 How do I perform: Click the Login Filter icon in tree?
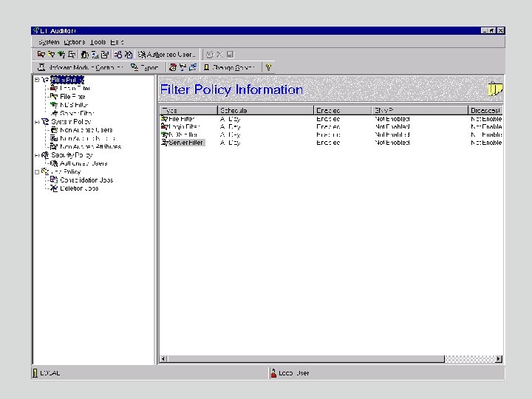pos(53,88)
